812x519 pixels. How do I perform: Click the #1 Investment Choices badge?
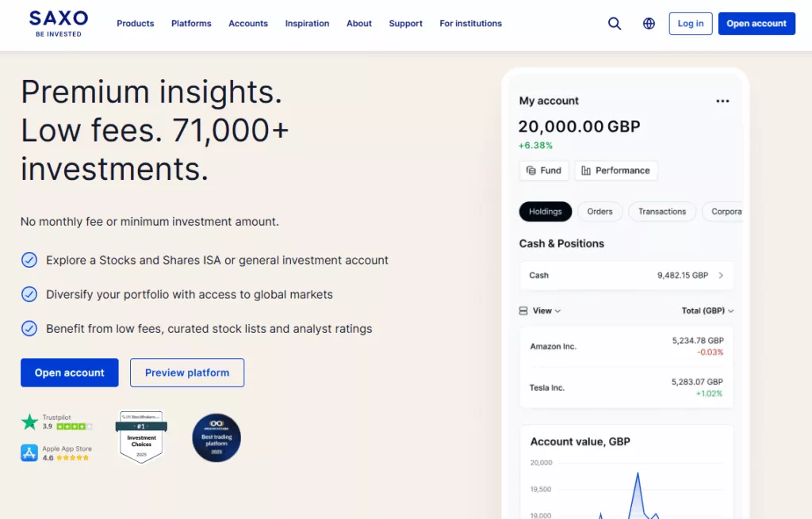tap(141, 437)
